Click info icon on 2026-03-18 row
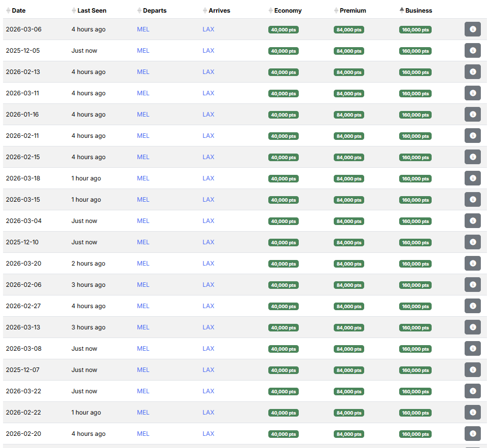This screenshot has width=492, height=448. coord(472,178)
